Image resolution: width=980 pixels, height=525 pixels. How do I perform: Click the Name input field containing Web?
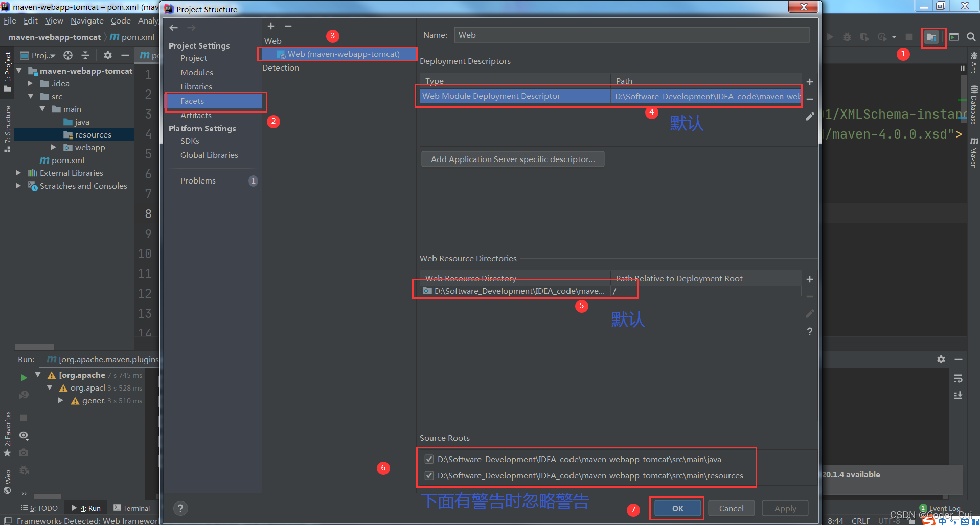pos(631,35)
